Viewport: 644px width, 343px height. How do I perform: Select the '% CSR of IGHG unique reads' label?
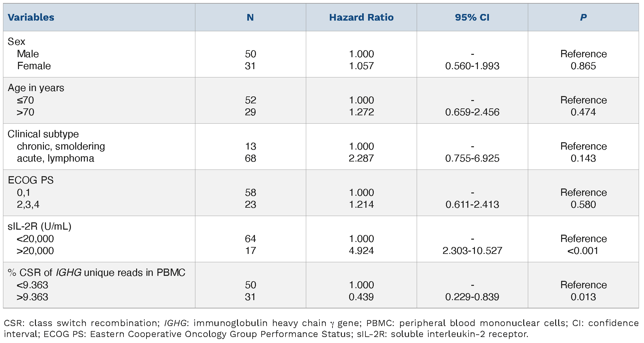coord(97,273)
